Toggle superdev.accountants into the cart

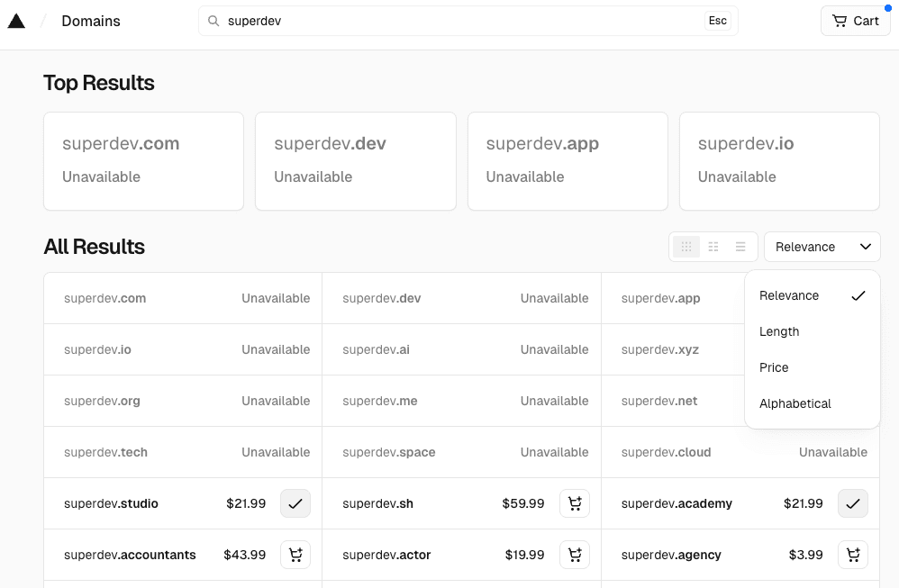(295, 555)
